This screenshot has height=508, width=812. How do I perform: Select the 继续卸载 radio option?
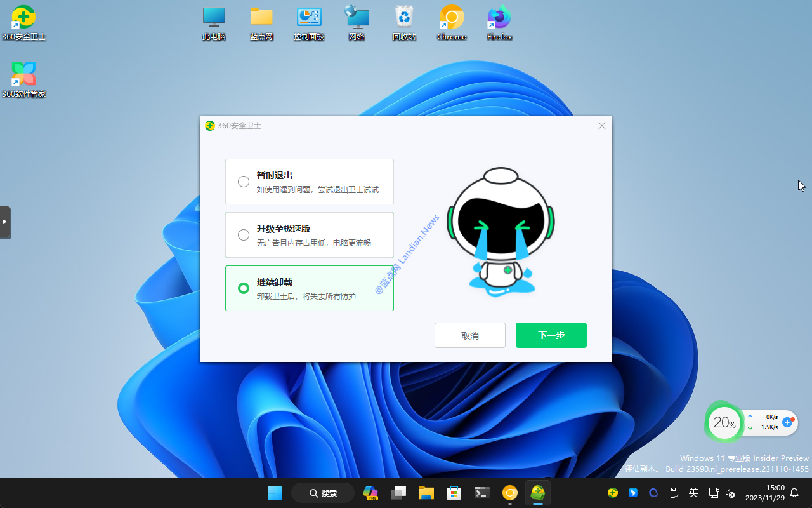tap(244, 288)
